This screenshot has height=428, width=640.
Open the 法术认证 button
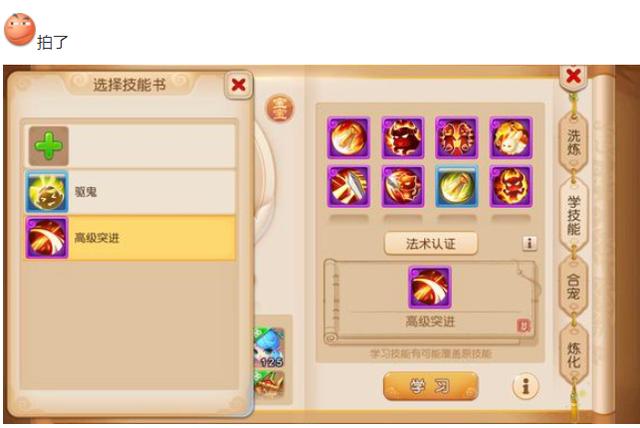[x=431, y=244]
